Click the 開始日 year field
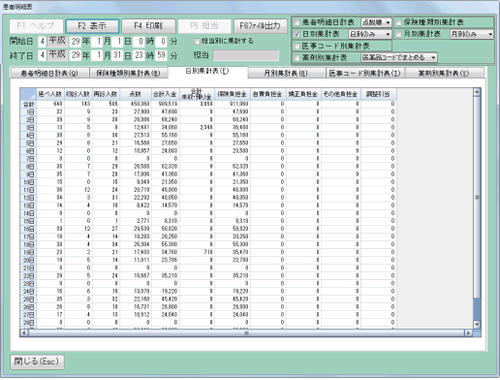Image resolution: width=500 pixels, height=380 pixels. (76, 41)
